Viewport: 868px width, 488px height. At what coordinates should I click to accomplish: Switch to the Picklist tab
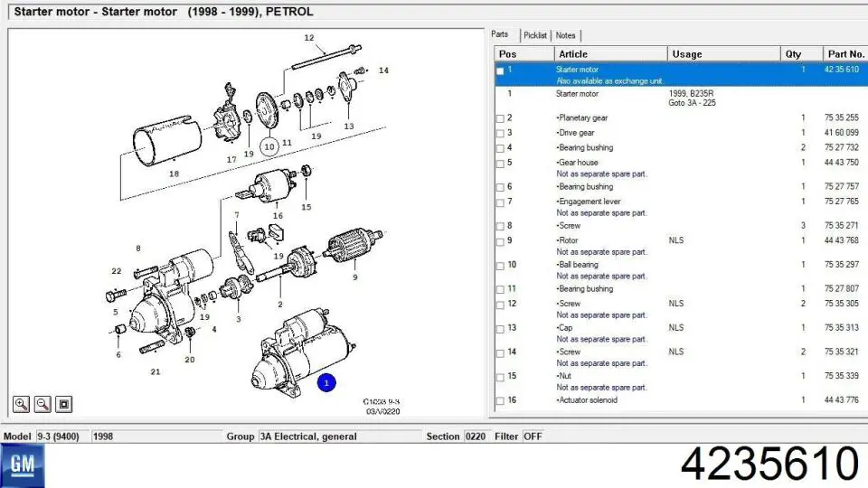click(x=534, y=35)
